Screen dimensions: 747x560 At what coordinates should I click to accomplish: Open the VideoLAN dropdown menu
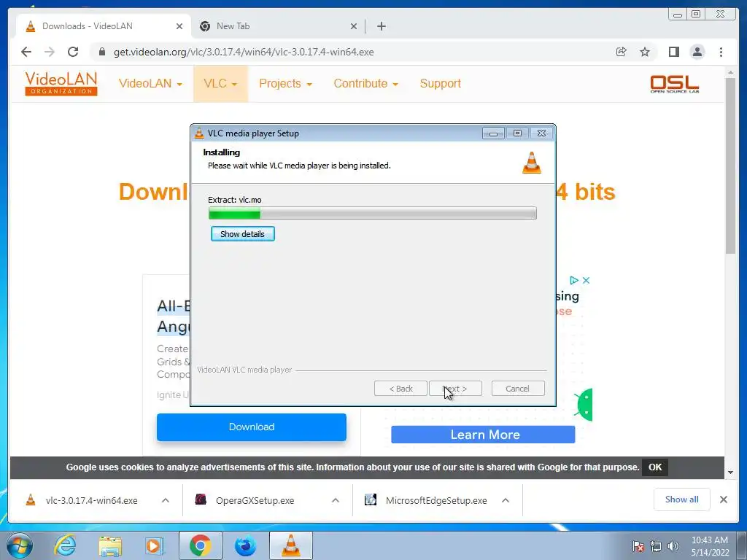tap(150, 83)
